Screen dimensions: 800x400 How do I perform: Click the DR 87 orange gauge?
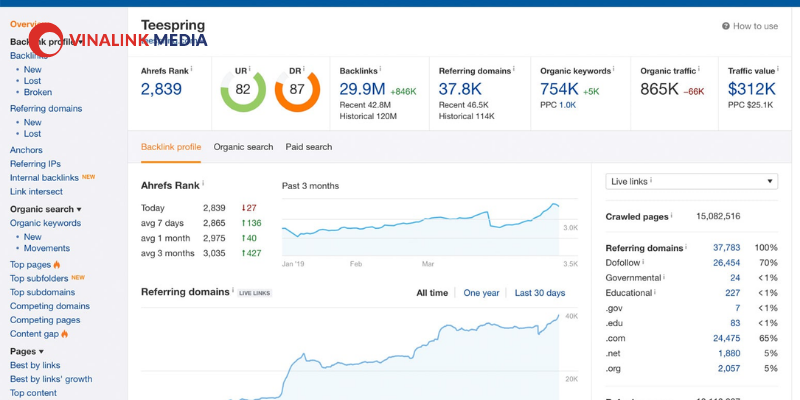pyautogui.click(x=297, y=89)
